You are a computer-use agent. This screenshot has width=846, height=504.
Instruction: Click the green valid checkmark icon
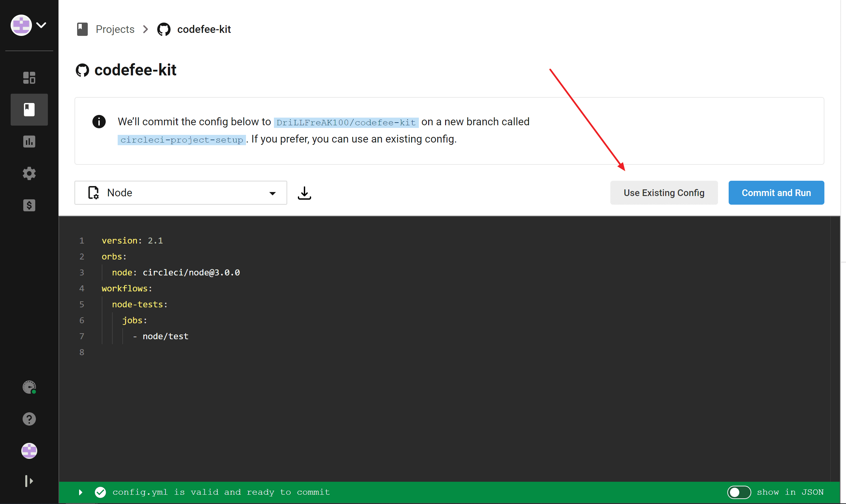pos(100,492)
